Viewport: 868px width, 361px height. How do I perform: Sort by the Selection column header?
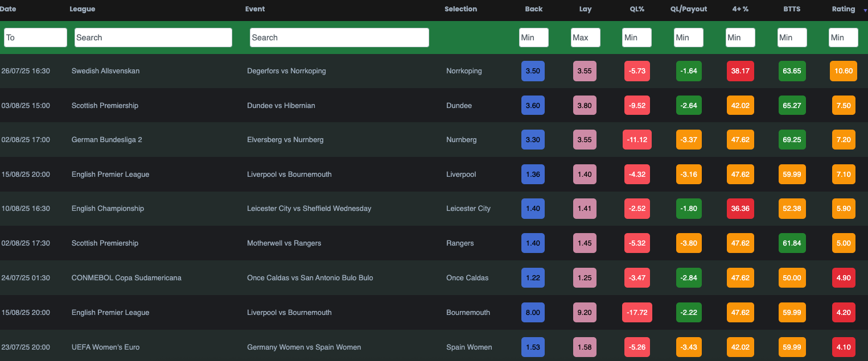click(x=460, y=9)
